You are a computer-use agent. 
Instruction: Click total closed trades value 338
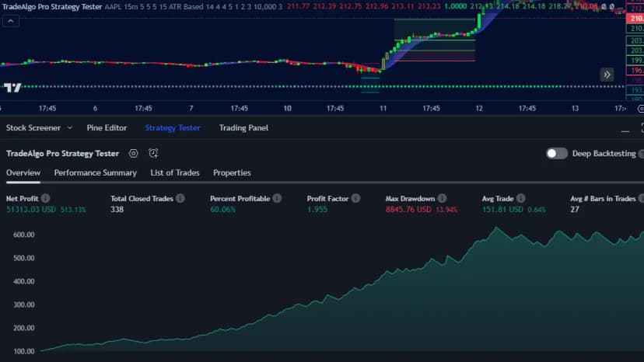coord(117,209)
